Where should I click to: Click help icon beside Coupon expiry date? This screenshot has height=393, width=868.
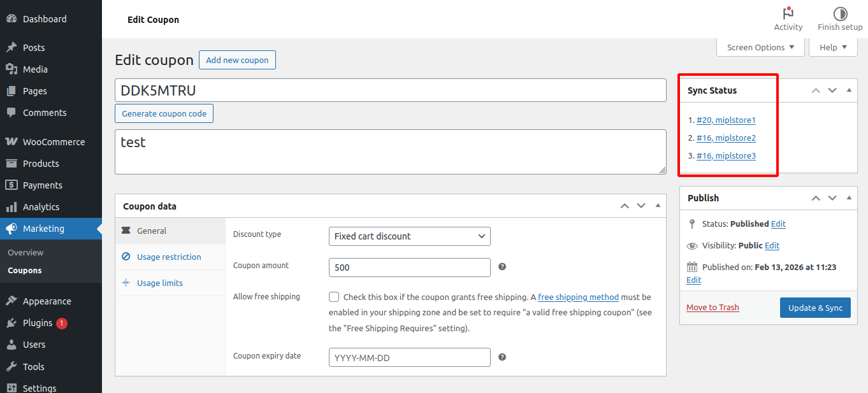click(502, 357)
